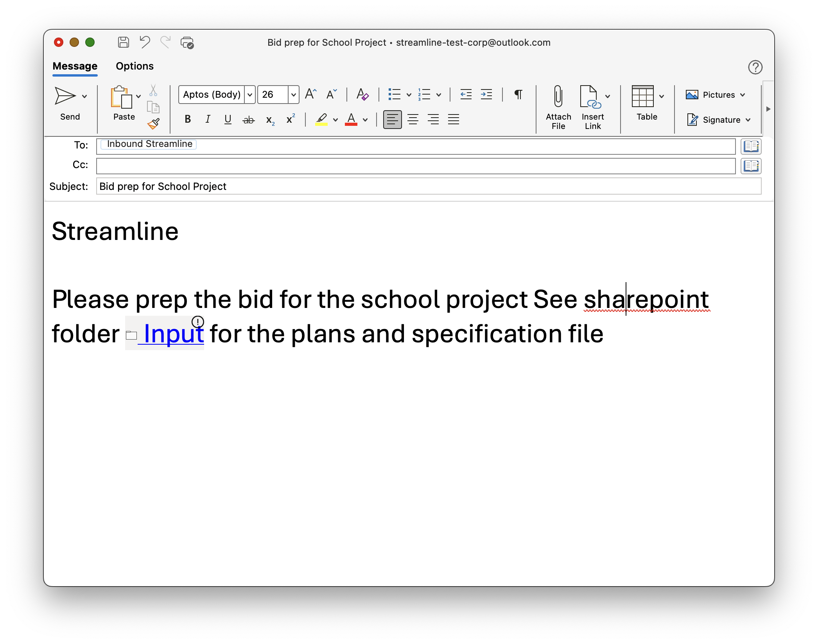Click the Paste clipboard icon

[122, 97]
